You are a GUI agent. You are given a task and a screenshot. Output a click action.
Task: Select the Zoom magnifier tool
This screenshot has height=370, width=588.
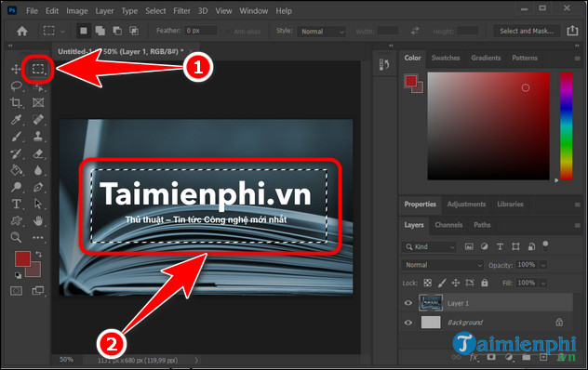click(x=16, y=237)
